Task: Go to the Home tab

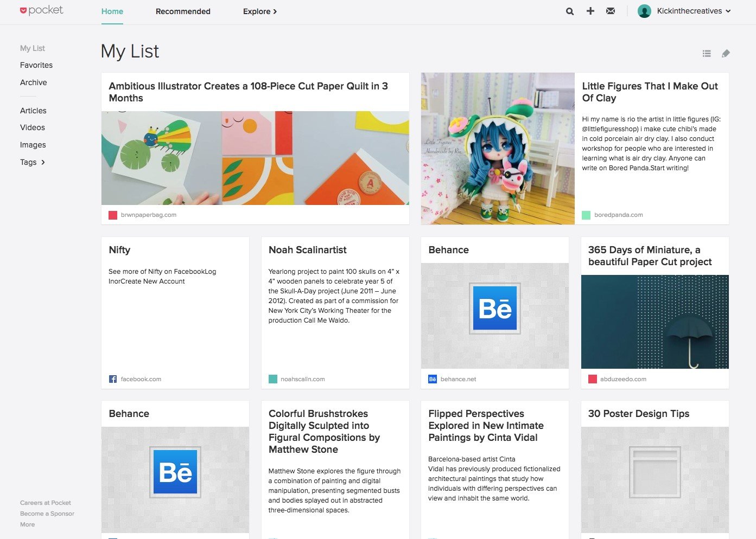Action: (x=112, y=11)
